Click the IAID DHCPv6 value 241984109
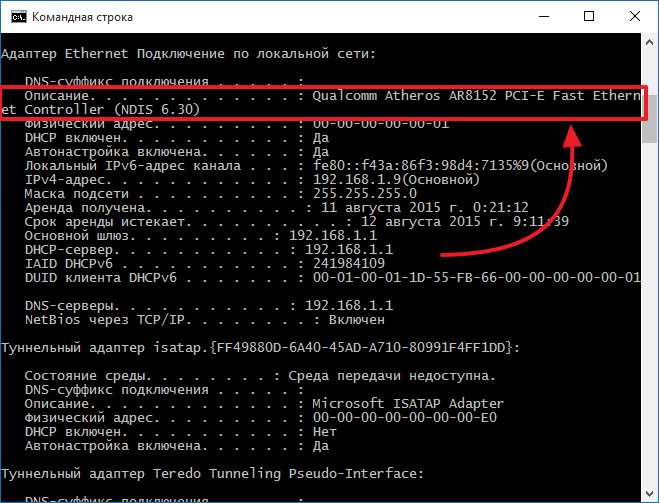659x503 pixels. click(349, 263)
